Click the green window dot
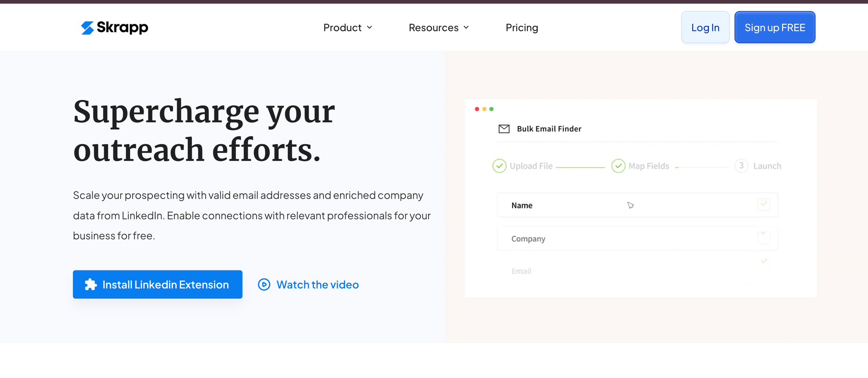Image resolution: width=868 pixels, height=378 pixels. [x=491, y=109]
